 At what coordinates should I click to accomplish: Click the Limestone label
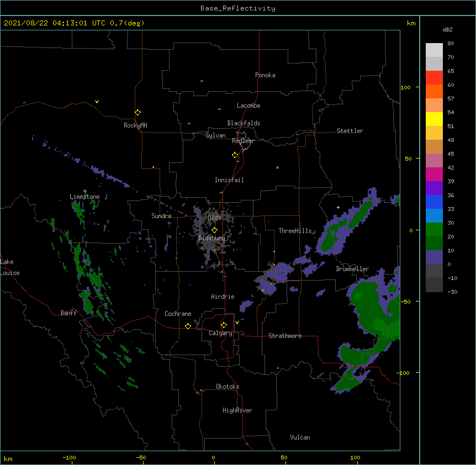(x=84, y=197)
